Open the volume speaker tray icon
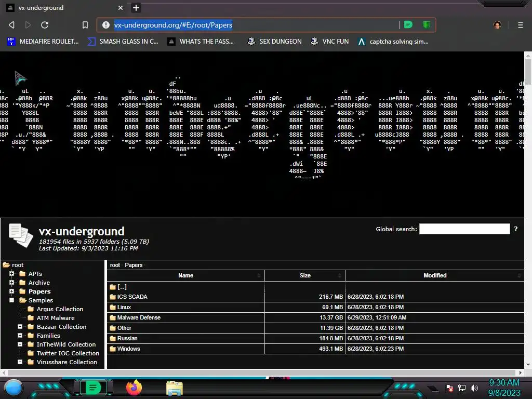The width and height of the screenshot is (532, 399). click(x=474, y=388)
